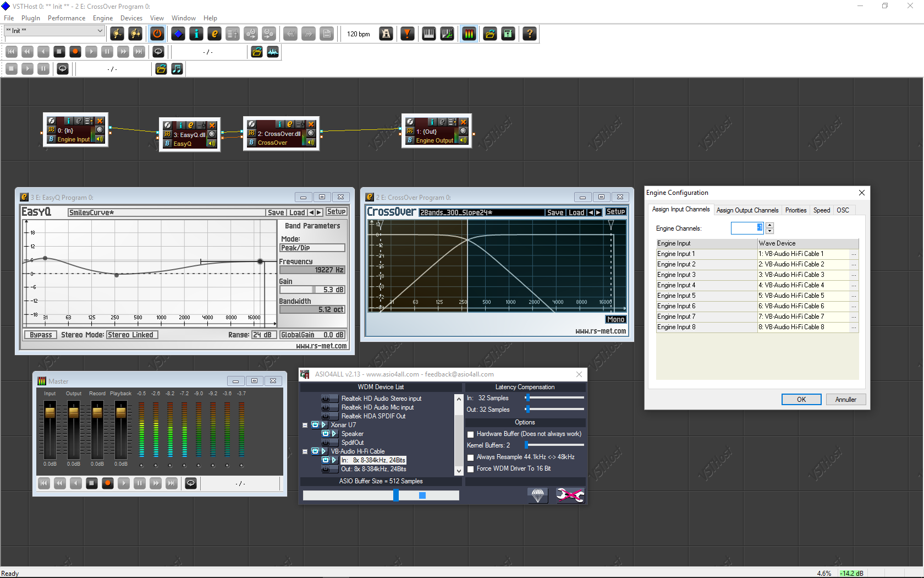The width and height of the screenshot is (924, 578).
Task: Open the EasyQ Mode Peak/Dip selector
Action: click(312, 248)
